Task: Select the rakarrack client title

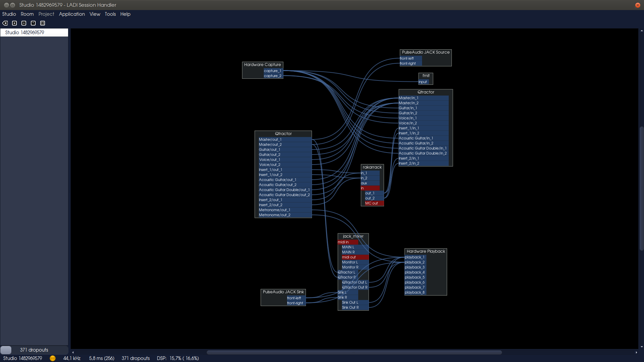Action: point(372,167)
